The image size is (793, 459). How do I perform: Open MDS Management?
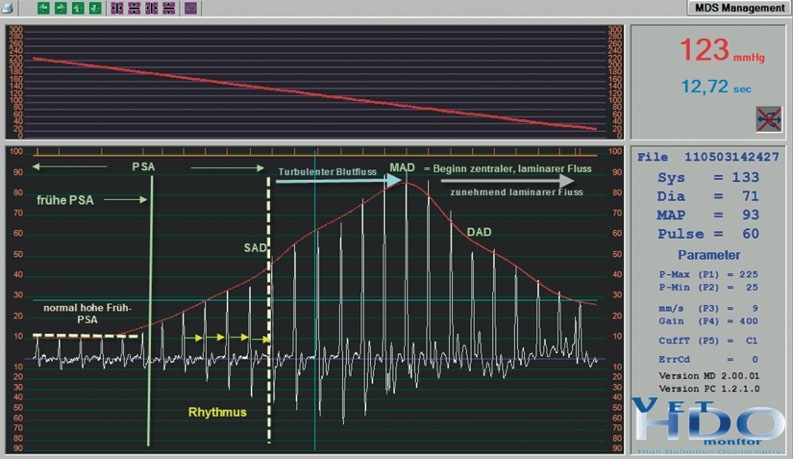(738, 8)
